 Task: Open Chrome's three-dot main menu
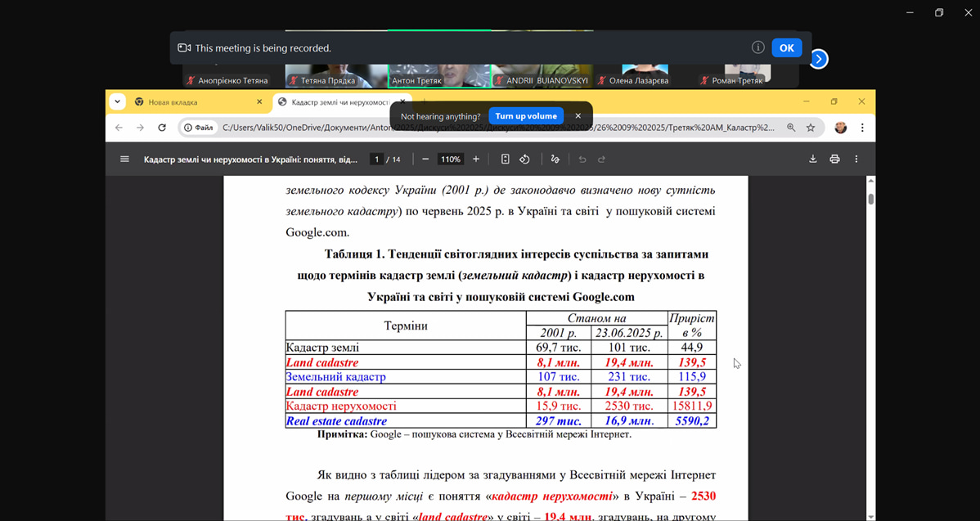[862, 128]
